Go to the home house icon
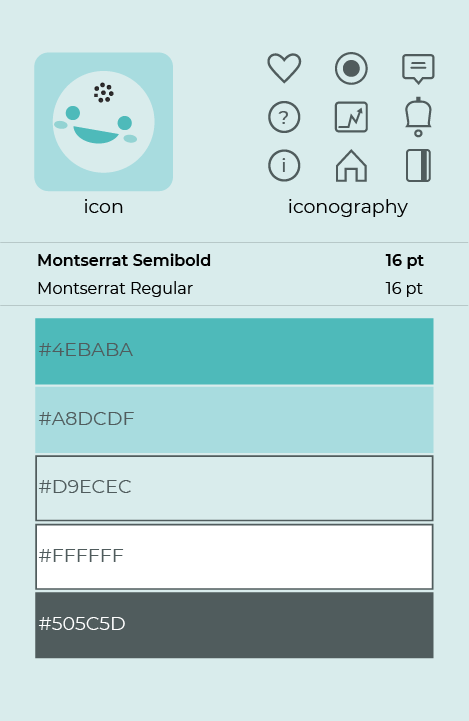Screen dimensions: 469x721 351,166
